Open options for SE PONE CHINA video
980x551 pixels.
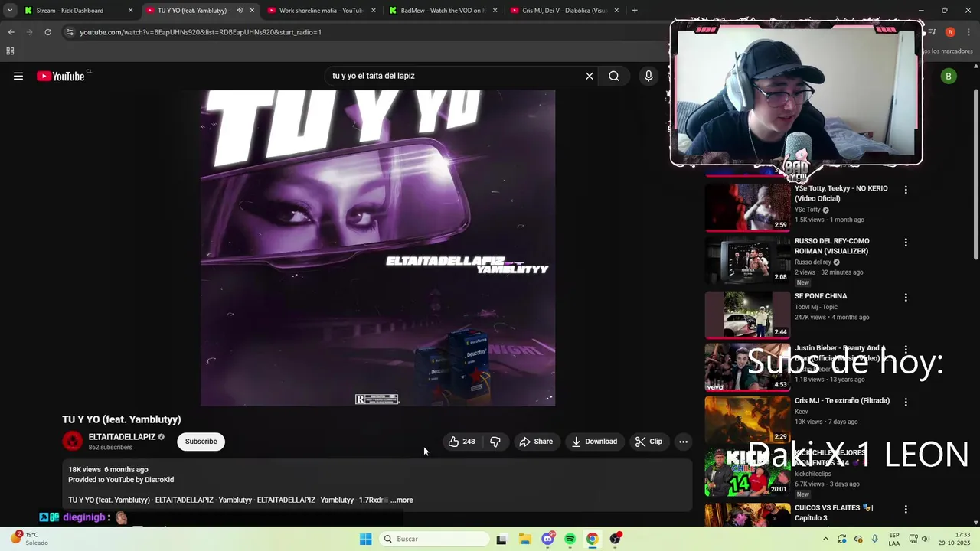click(x=906, y=298)
